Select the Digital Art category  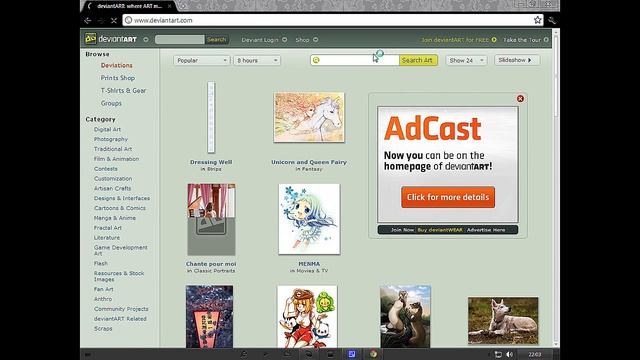point(107,129)
